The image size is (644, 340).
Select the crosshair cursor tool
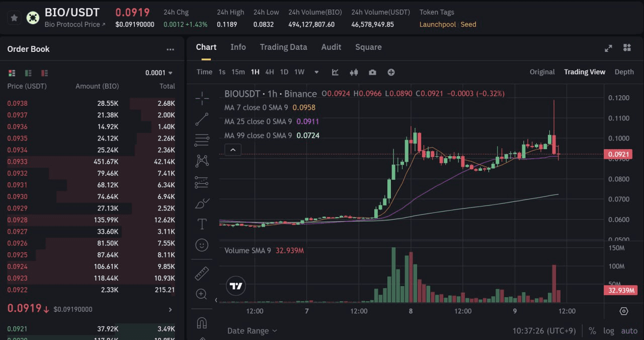(x=202, y=98)
